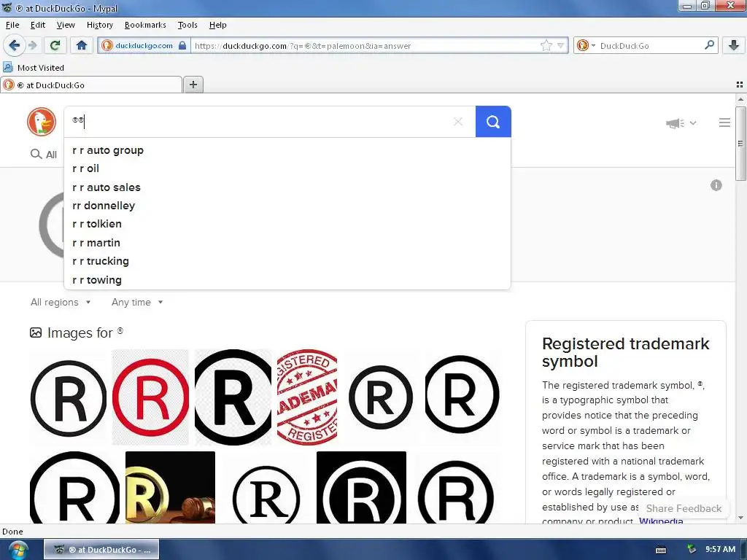Clear the DuckDuckGo search field

coord(458,122)
